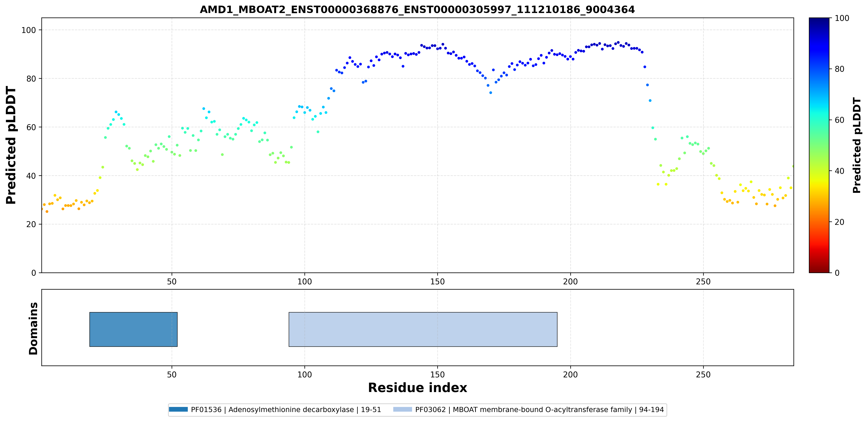Click the PF01536 dark blue domain bar

(x=133, y=329)
